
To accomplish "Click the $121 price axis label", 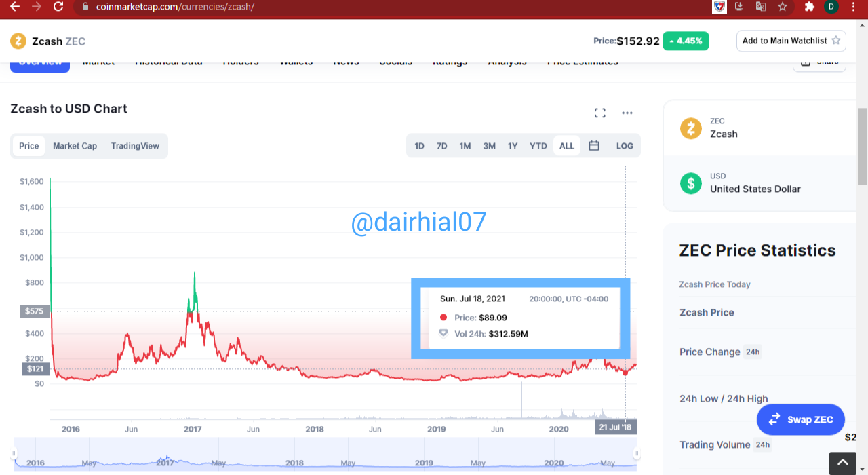I will click(x=34, y=368).
